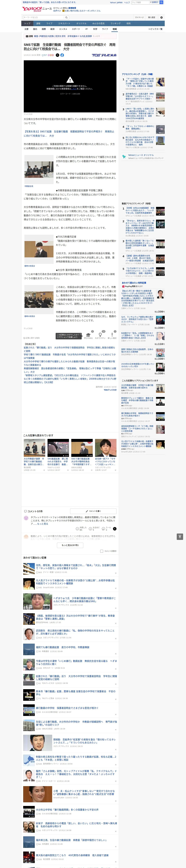Screen dimensions: 186x868
Task: Open the 安住紳一郎アナ article thumbnail
Action: (x=106, y=448)
